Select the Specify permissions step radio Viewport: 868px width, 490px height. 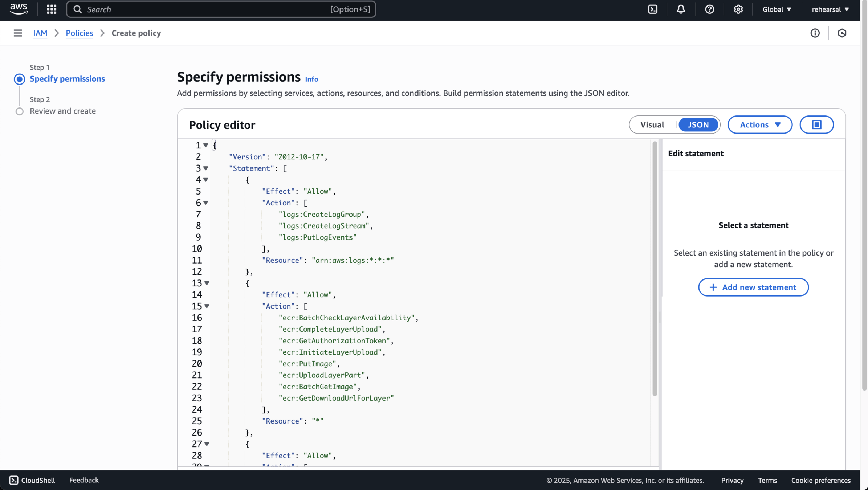[20, 79]
